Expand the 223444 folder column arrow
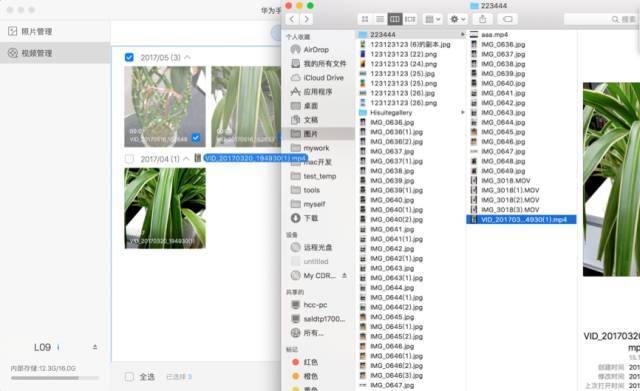 [x=462, y=34]
